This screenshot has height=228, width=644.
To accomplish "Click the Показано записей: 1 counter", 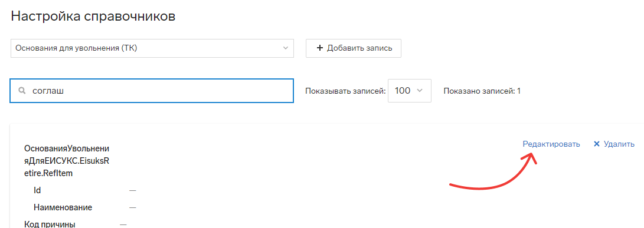I will [x=482, y=91].
